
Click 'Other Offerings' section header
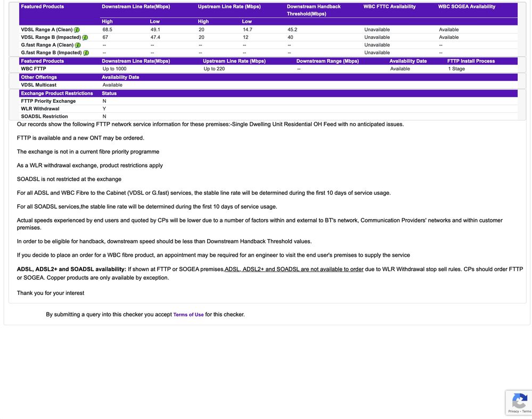click(39, 77)
